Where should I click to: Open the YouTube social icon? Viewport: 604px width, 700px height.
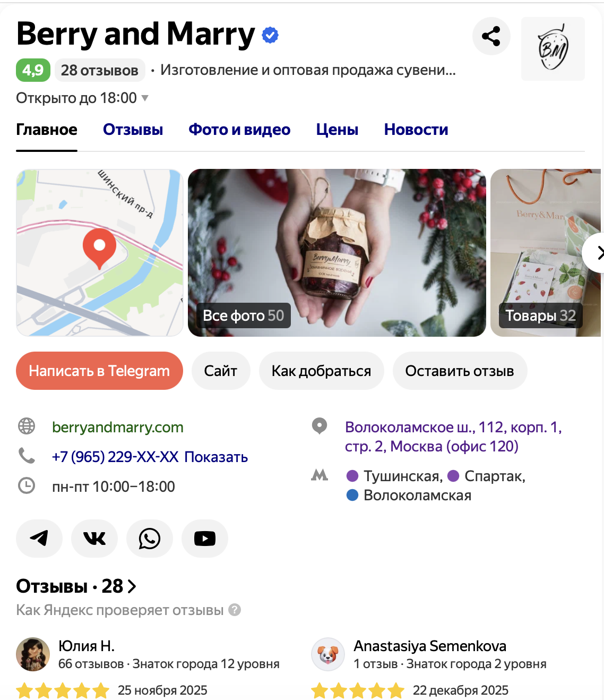click(x=205, y=539)
